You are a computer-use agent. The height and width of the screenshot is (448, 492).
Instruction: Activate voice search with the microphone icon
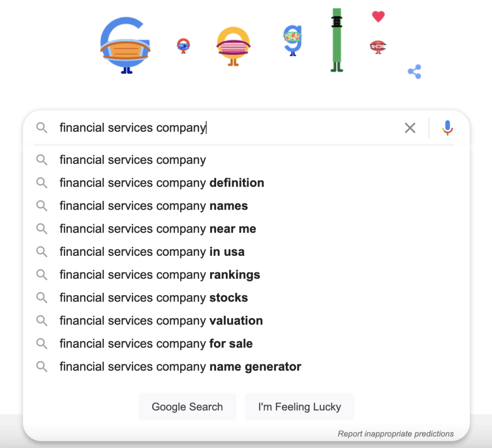tap(447, 128)
